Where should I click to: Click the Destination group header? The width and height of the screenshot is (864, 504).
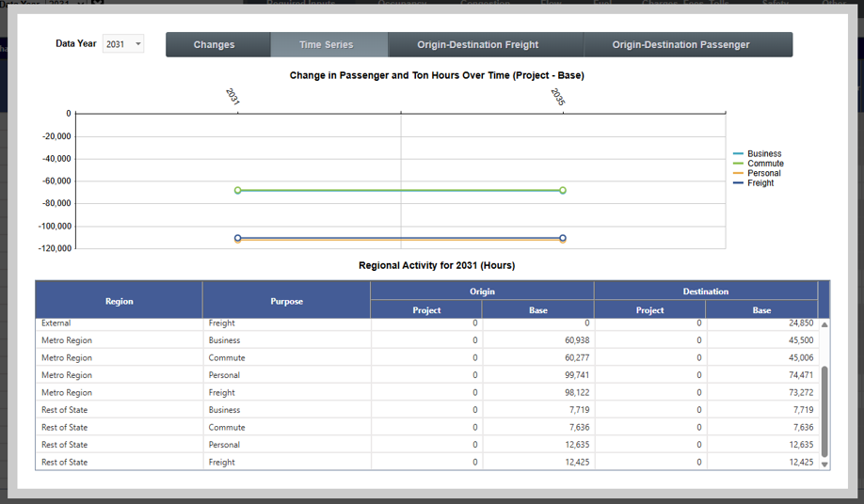pyautogui.click(x=706, y=291)
